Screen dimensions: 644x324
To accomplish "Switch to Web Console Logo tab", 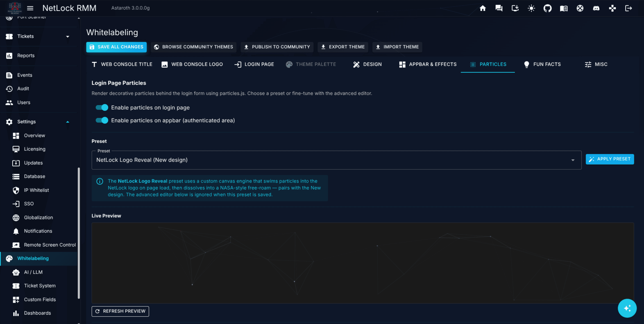I will click(192, 64).
